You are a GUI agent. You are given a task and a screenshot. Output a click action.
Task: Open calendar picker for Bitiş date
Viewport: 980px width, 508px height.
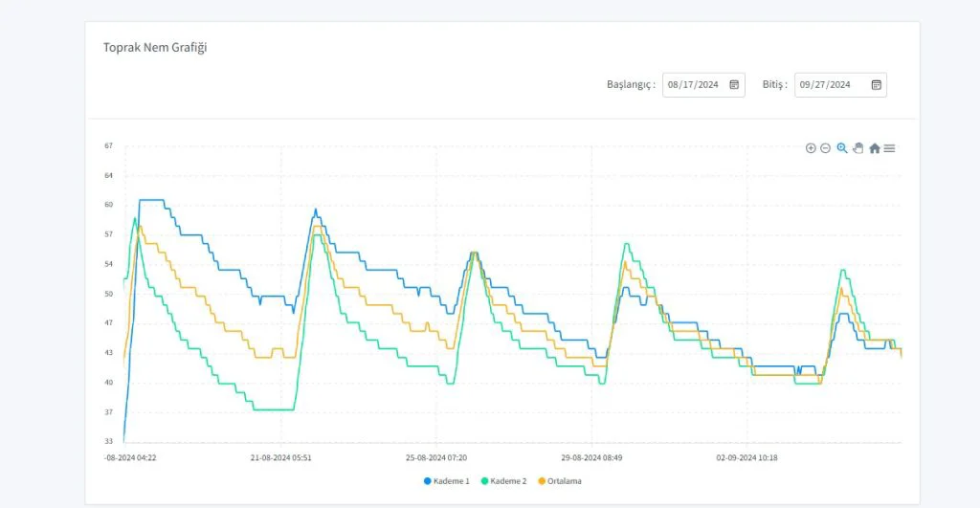pyautogui.click(x=876, y=84)
